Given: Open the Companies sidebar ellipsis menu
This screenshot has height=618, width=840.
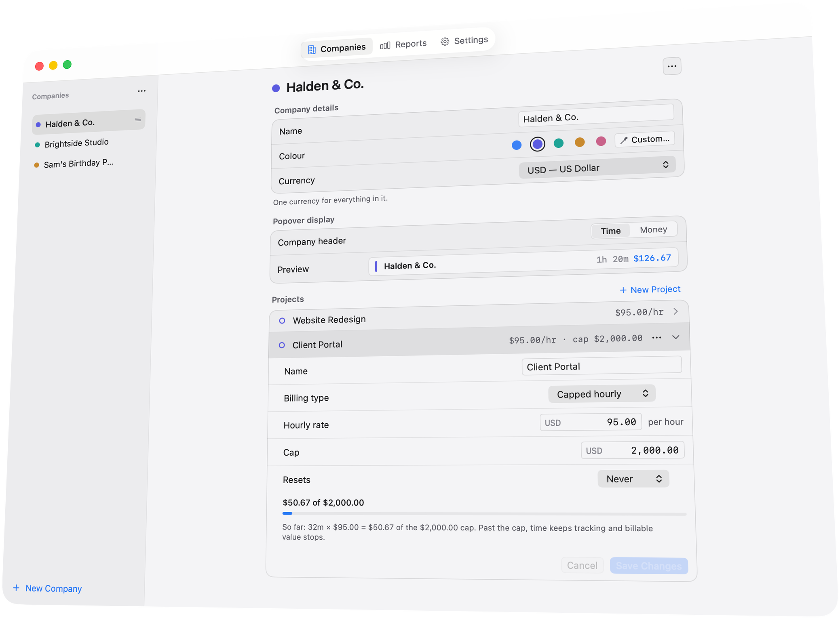Looking at the screenshot, I should point(141,91).
